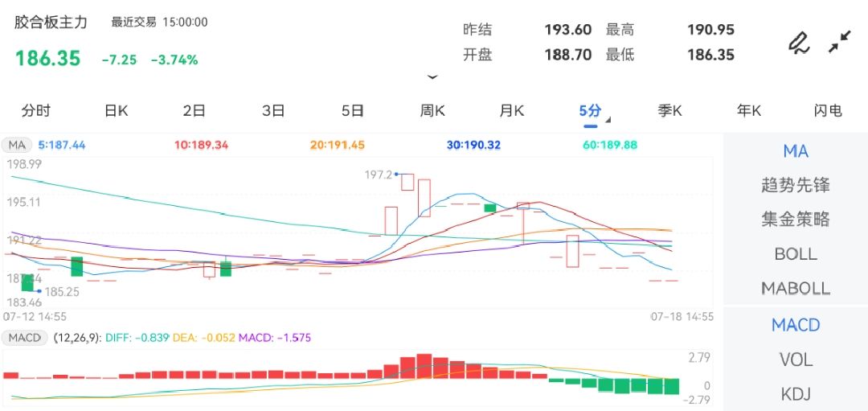The height and width of the screenshot is (411, 868).
Task: Tap the 胶合板主力 contract title
Action: coord(51,23)
